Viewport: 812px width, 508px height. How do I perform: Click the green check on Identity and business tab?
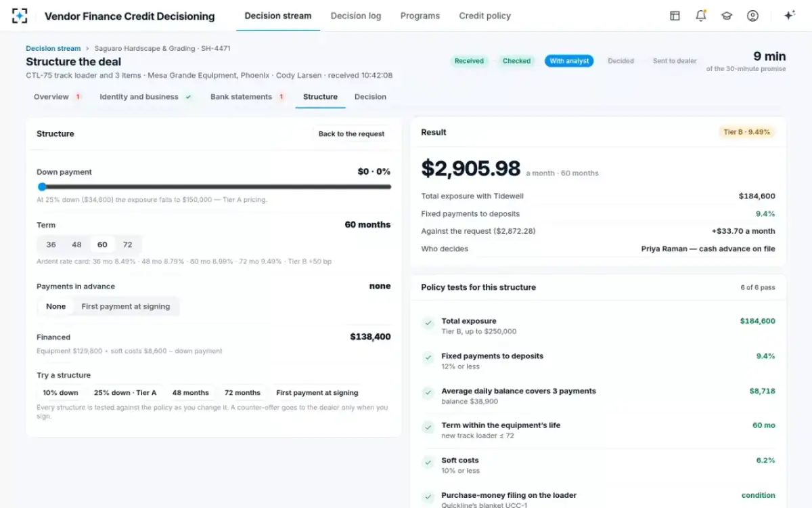tap(188, 97)
